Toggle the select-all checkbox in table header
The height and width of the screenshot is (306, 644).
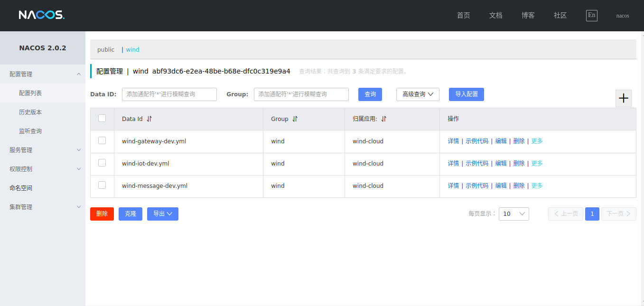tap(102, 119)
